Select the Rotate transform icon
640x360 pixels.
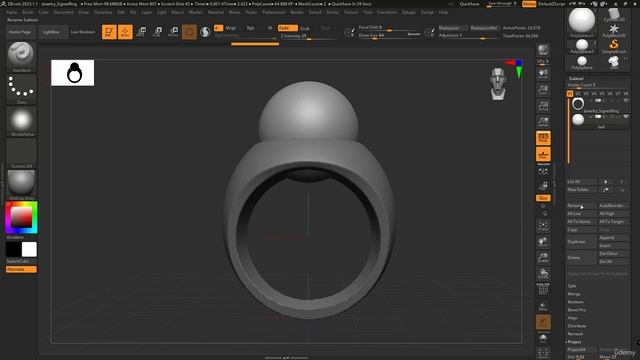click(x=173, y=32)
